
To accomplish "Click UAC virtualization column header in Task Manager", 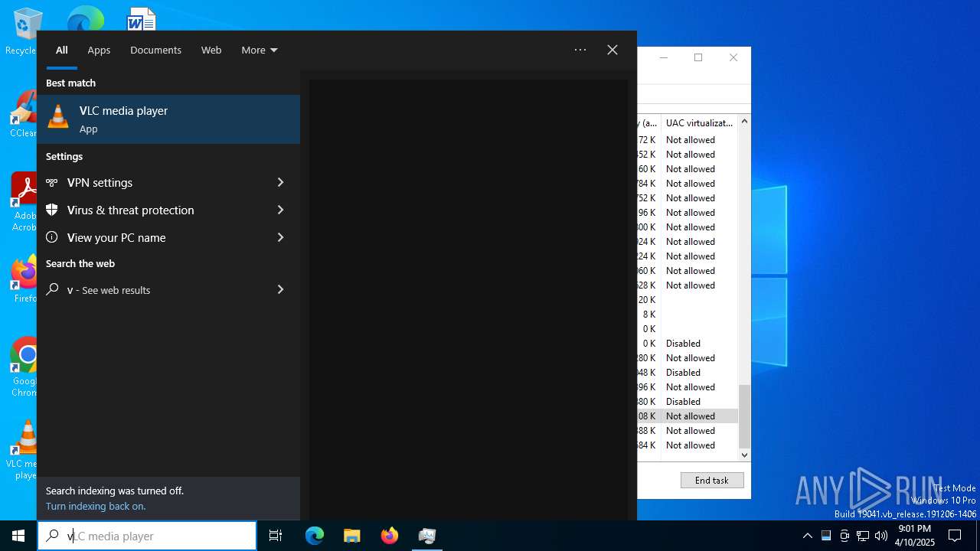I will tap(699, 122).
